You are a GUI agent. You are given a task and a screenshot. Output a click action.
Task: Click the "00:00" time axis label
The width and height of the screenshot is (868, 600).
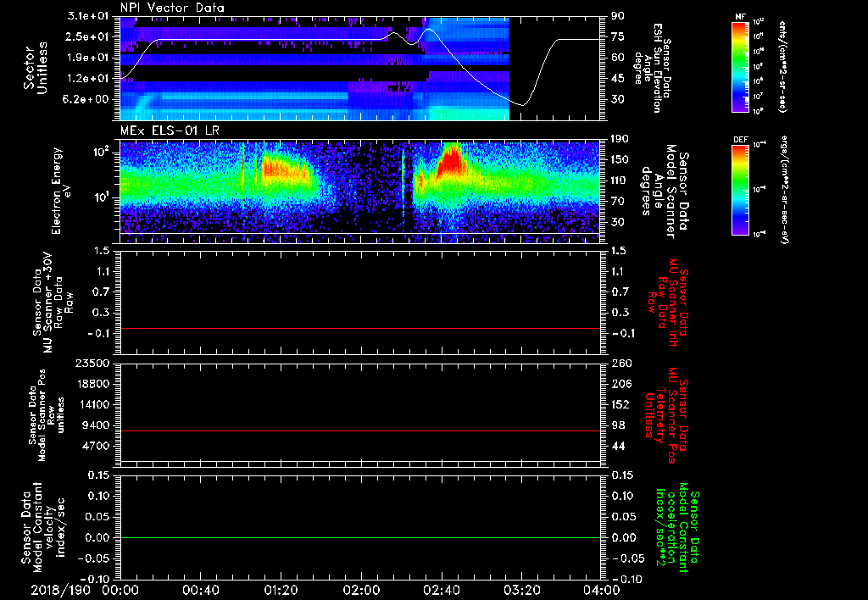(120, 590)
